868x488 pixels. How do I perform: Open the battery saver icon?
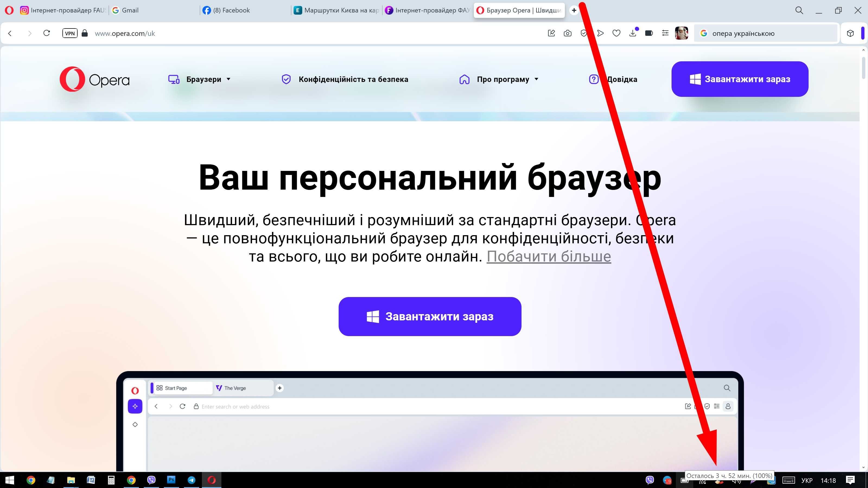[649, 33]
